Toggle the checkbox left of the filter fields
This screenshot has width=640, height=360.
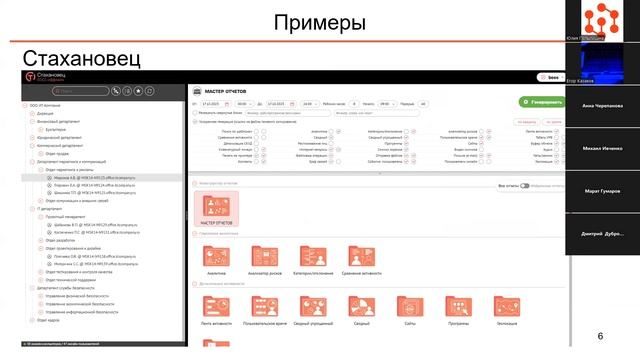[195, 113]
